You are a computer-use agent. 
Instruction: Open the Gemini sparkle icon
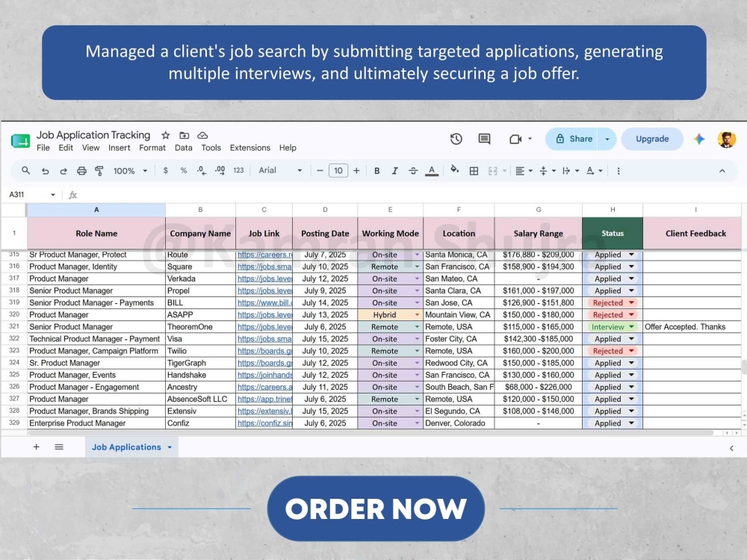point(699,139)
